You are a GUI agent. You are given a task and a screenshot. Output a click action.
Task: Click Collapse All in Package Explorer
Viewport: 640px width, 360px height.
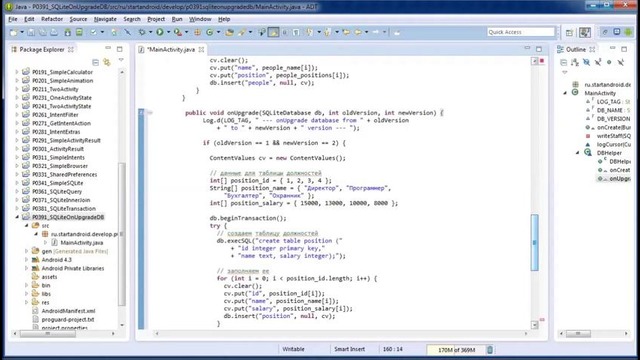[x=96, y=62]
